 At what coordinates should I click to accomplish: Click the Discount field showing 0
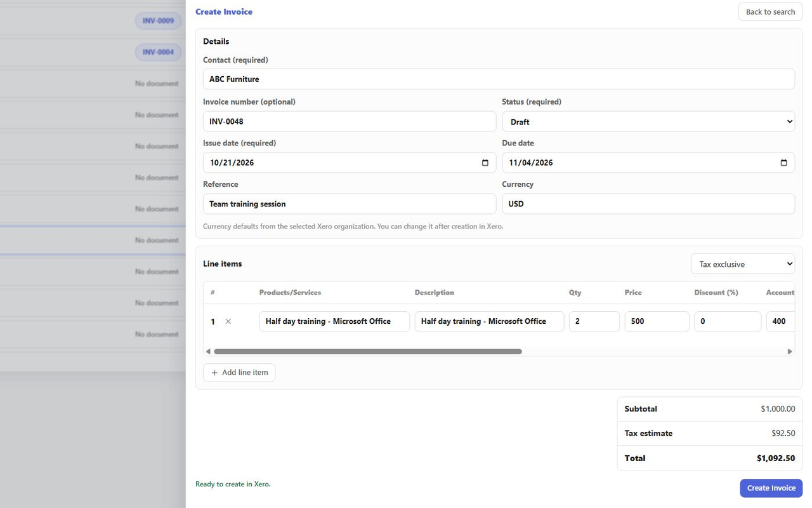(x=728, y=321)
